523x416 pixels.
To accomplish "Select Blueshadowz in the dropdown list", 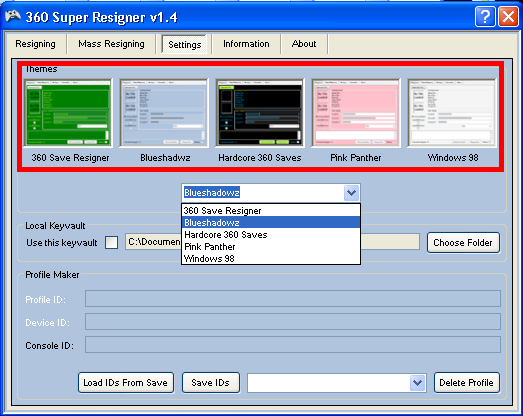I will tap(271, 223).
